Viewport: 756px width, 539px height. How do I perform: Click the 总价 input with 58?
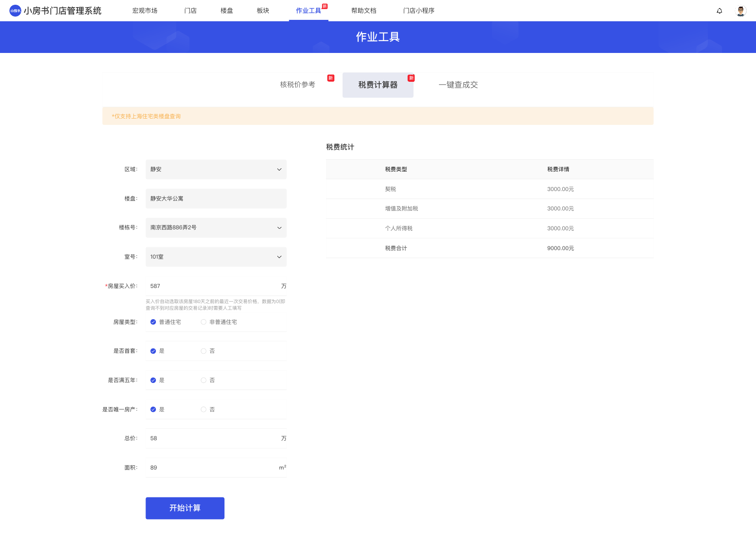[x=216, y=438]
